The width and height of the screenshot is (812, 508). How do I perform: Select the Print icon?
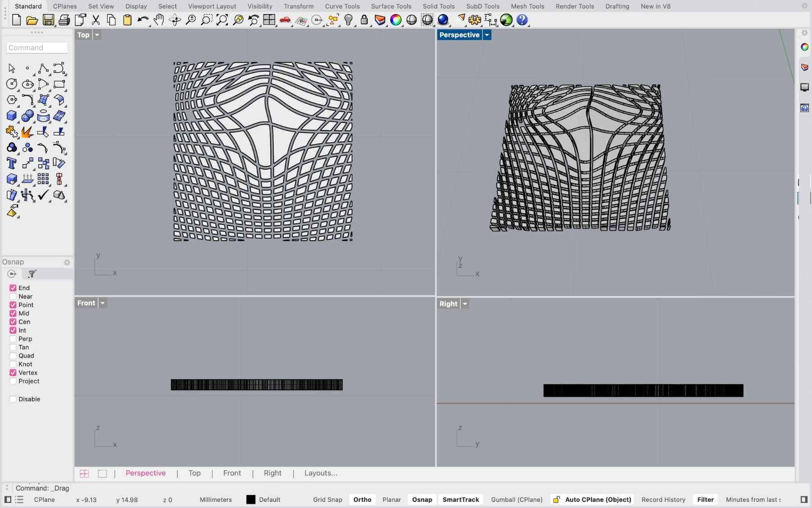tap(64, 20)
